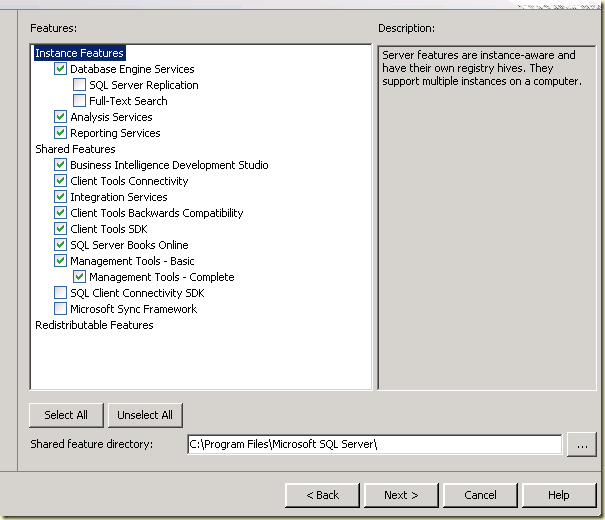
Task: Click the Database Engine Services label
Action: 132,69
